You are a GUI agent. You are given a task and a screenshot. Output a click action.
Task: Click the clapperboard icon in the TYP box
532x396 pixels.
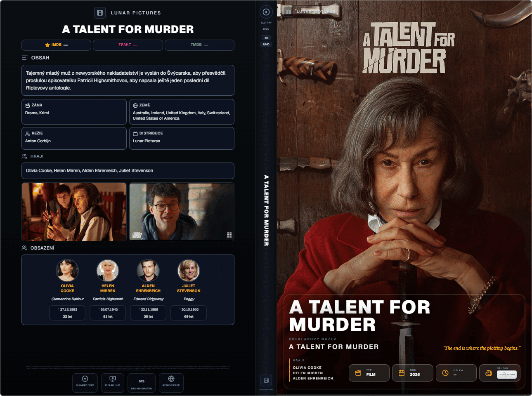[x=358, y=373]
